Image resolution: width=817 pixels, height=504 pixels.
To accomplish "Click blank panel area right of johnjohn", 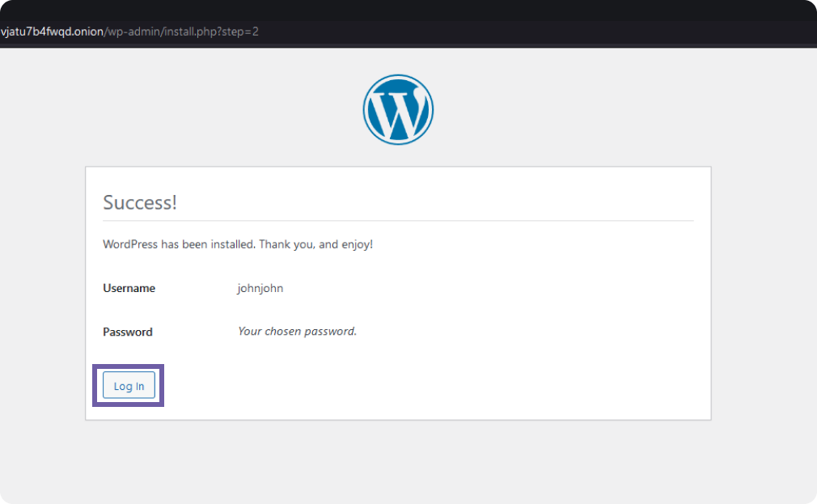I will (485, 288).
